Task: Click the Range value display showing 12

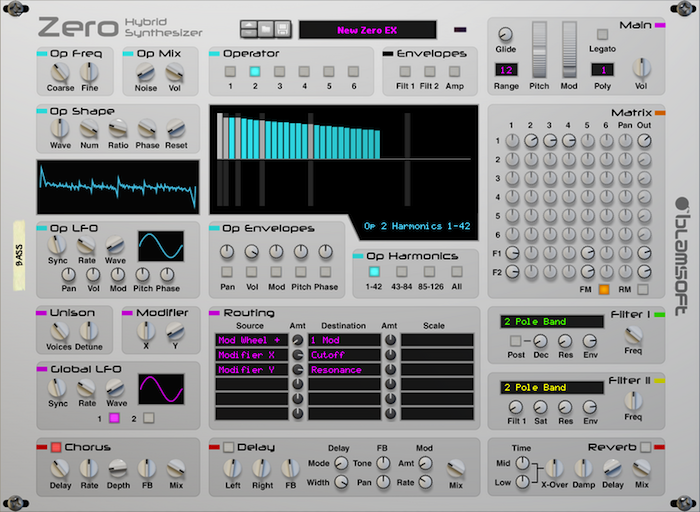Action: (506, 70)
